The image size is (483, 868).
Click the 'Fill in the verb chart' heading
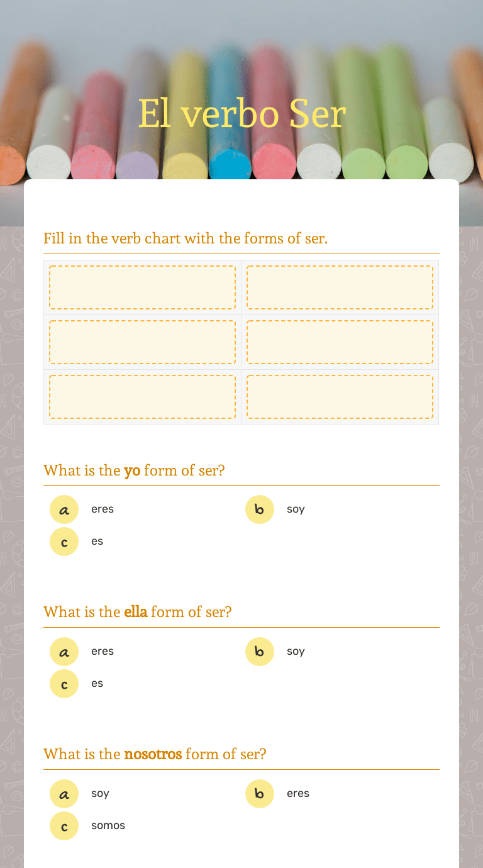point(186,238)
